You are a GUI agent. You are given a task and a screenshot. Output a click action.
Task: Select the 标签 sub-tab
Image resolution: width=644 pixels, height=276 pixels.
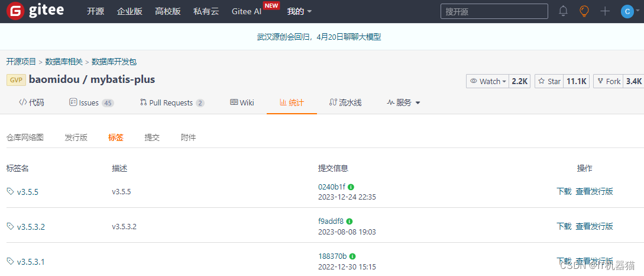tap(116, 138)
